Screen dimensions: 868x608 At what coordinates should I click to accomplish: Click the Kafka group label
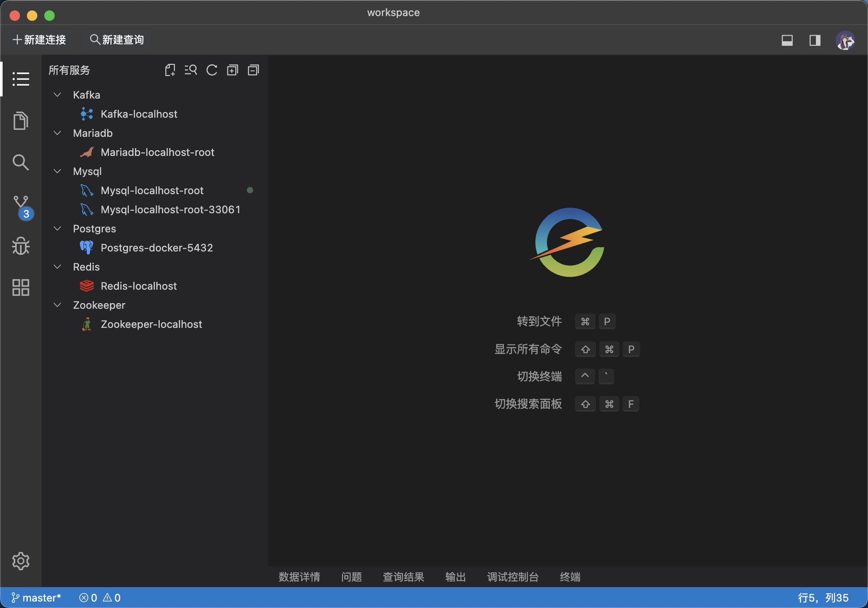(86, 95)
